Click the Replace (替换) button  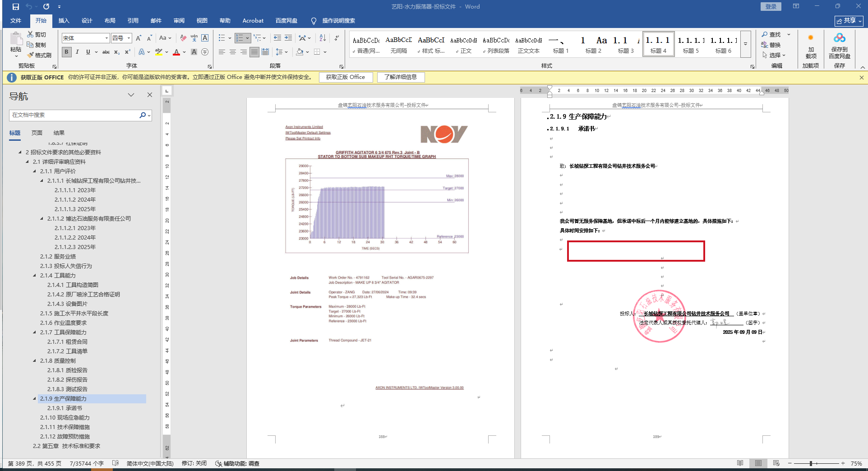pos(771,45)
